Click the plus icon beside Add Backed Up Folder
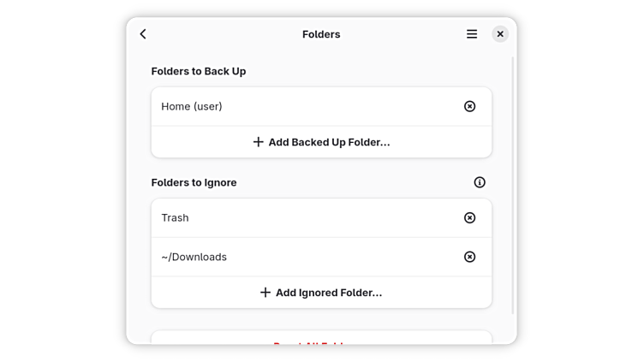Image resolution: width=644 pixels, height=362 pixels. pyautogui.click(x=258, y=142)
